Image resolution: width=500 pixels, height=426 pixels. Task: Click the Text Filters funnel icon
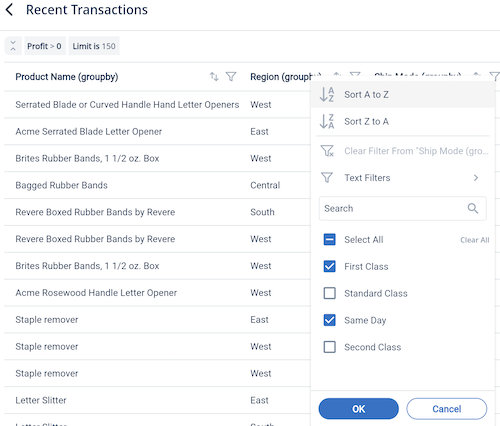(327, 177)
